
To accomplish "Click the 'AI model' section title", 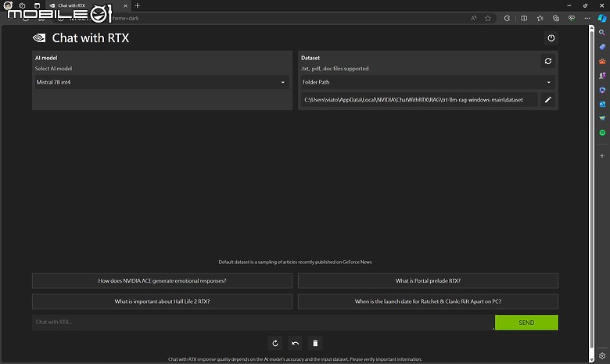I will (x=46, y=58).
